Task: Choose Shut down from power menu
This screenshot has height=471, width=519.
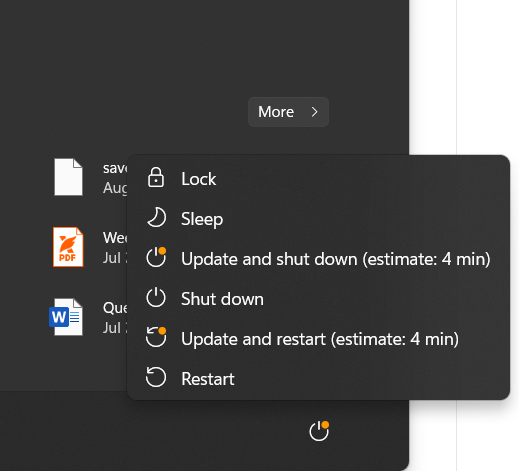Action: pos(318,299)
